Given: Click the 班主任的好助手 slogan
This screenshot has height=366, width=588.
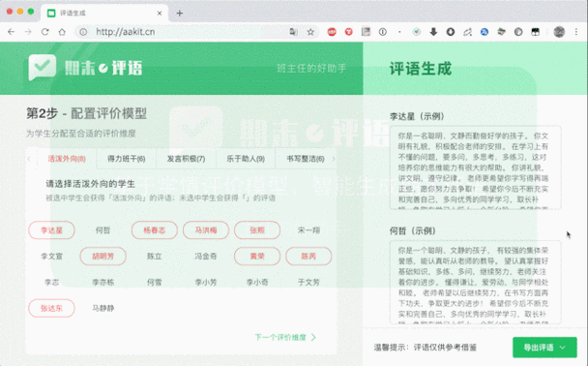Looking at the screenshot, I should click(x=311, y=69).
